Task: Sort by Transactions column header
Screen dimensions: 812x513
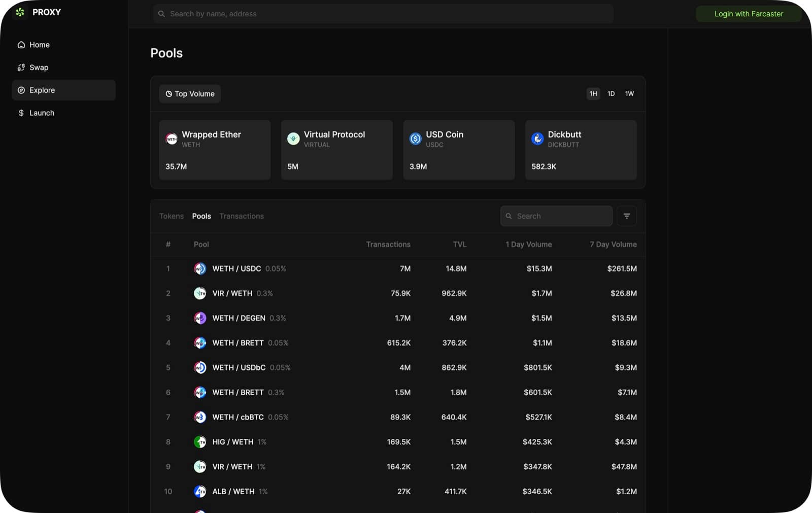Action: coord(388,245)
